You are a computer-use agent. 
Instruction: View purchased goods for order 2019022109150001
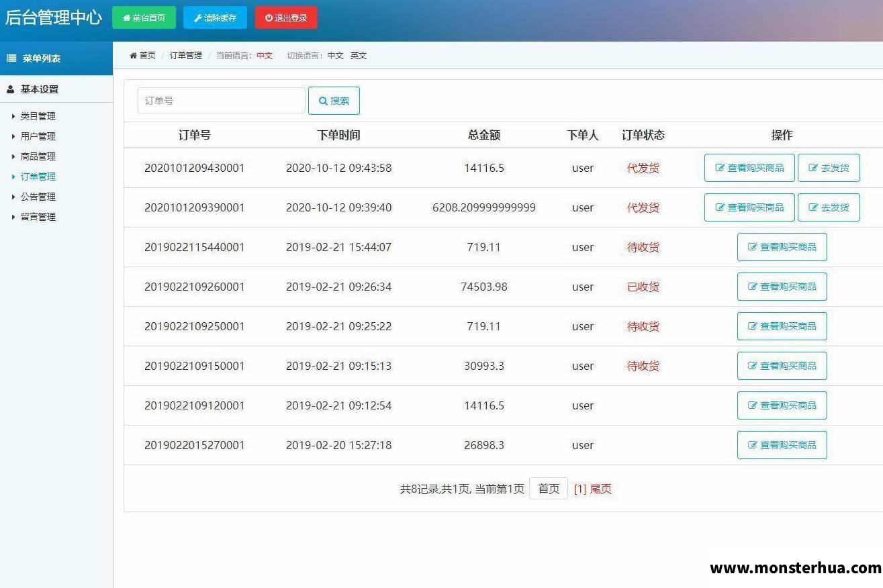[782, 366]
